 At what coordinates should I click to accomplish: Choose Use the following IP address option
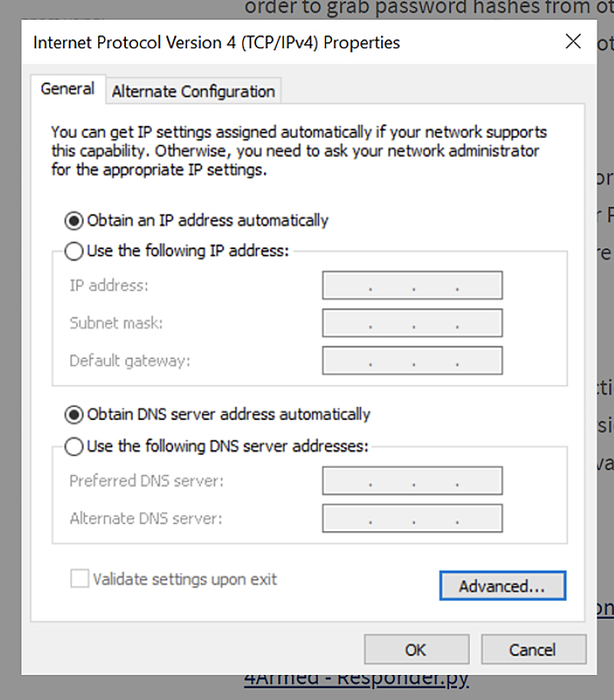click(x=75, y=252)
